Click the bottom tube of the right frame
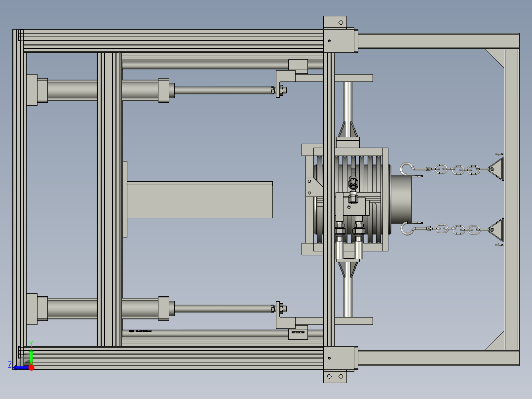The height and width of the screenshot is (399, 532). point(439,358)
